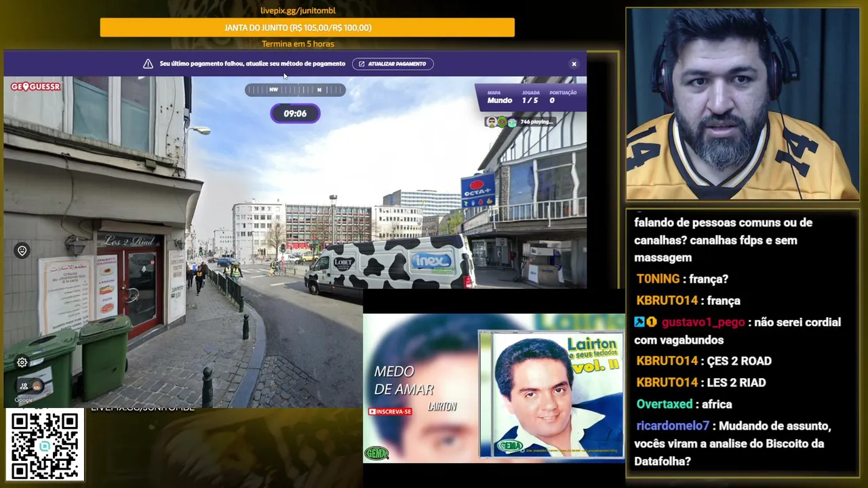Click the Lairton vol. II album cover
The width and height of the screenshot is (868, 488).
[551, 394]
